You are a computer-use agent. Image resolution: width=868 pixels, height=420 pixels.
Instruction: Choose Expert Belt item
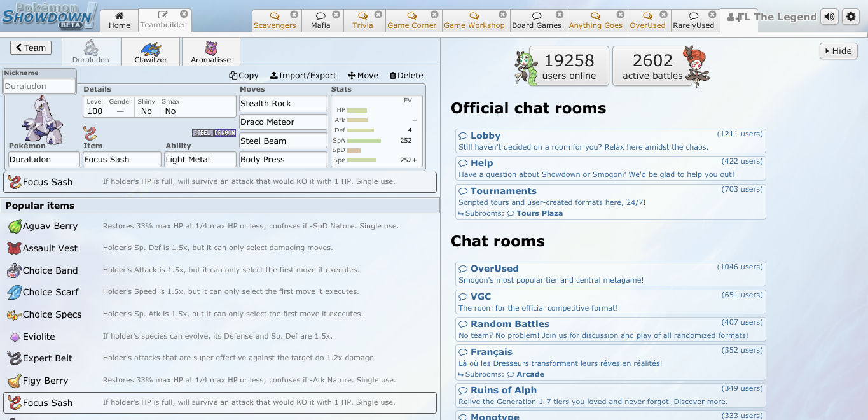tap(220, 358)
